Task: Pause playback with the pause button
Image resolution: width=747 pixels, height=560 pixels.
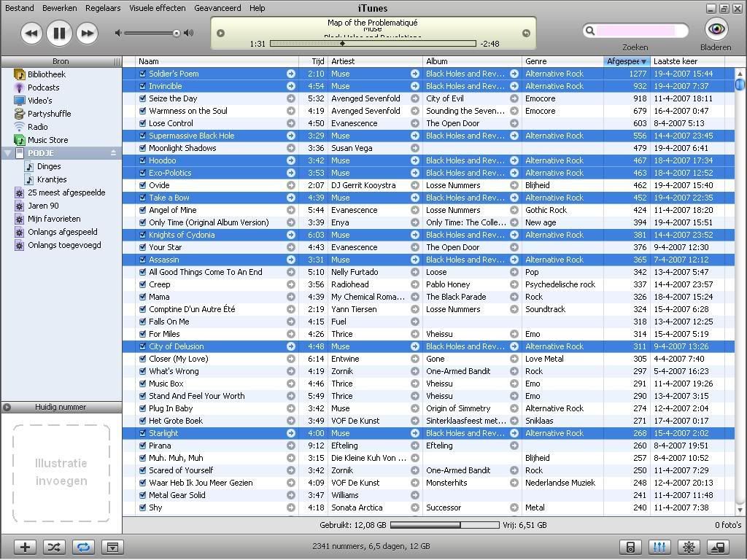Action: pyautogui.click(x=59, y=33)
